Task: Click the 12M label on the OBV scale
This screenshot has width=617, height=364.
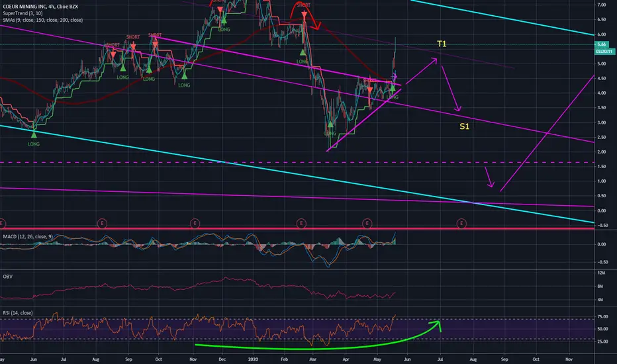Action: pos(601,273)
